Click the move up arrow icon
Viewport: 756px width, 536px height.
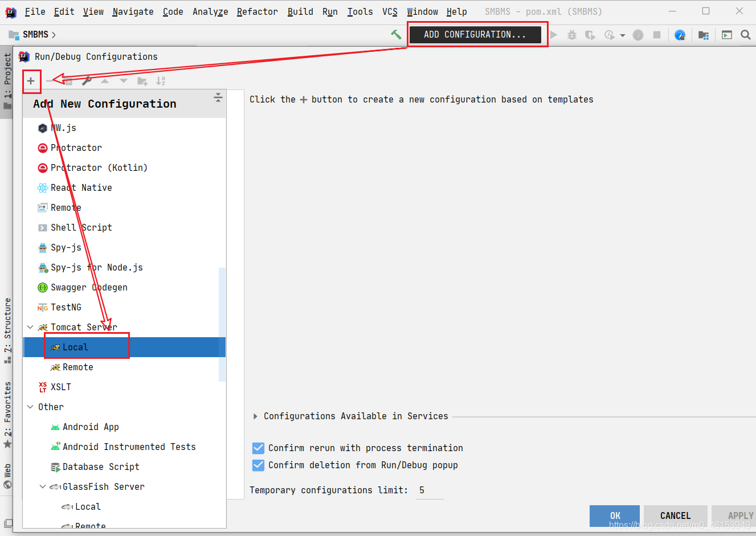click(x=105, y=81)
